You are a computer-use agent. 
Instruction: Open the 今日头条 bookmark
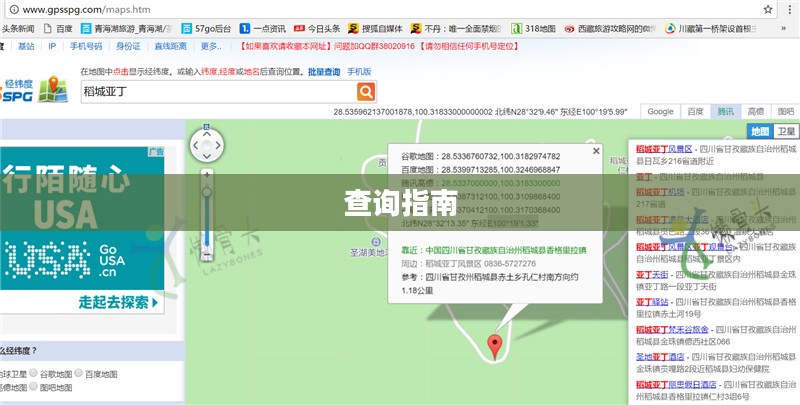click(x=317, y=29)
